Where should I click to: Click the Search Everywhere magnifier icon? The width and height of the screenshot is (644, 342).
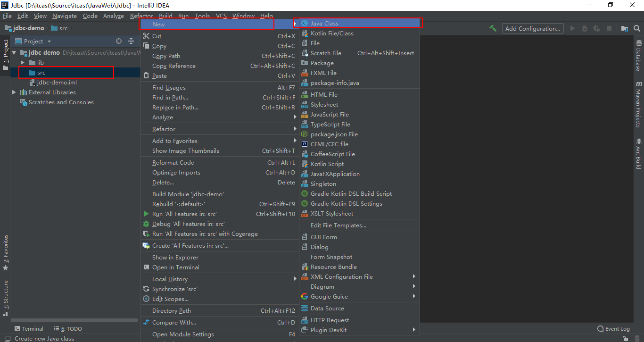[x=637, y=28]
